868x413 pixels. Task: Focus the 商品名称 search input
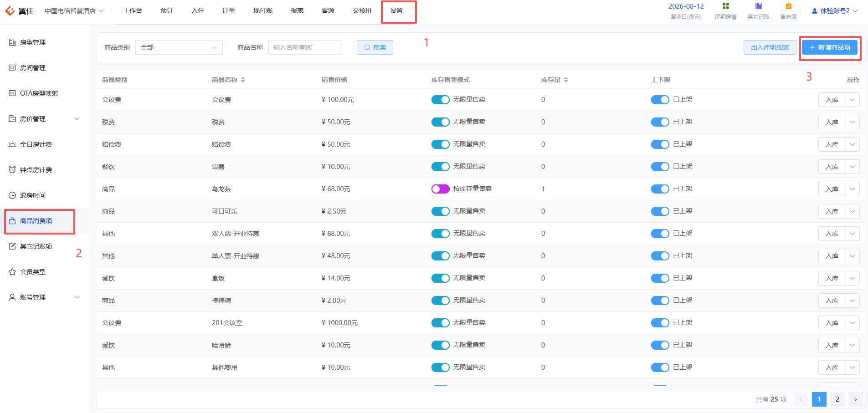305,47
